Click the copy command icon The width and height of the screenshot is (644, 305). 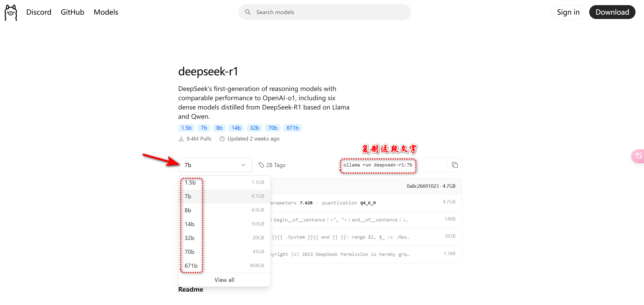[x=455, y=165]
